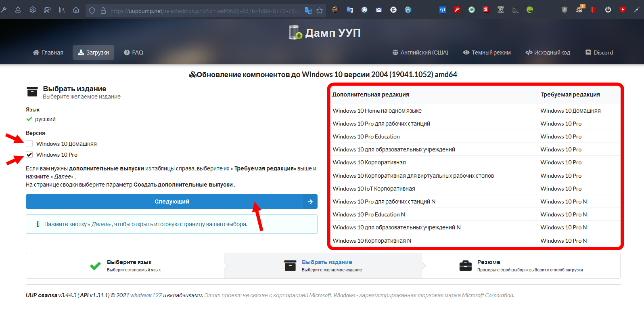Click the tracking protection shield icon
The height and width of the screenshot is (317, 644).
92,10
